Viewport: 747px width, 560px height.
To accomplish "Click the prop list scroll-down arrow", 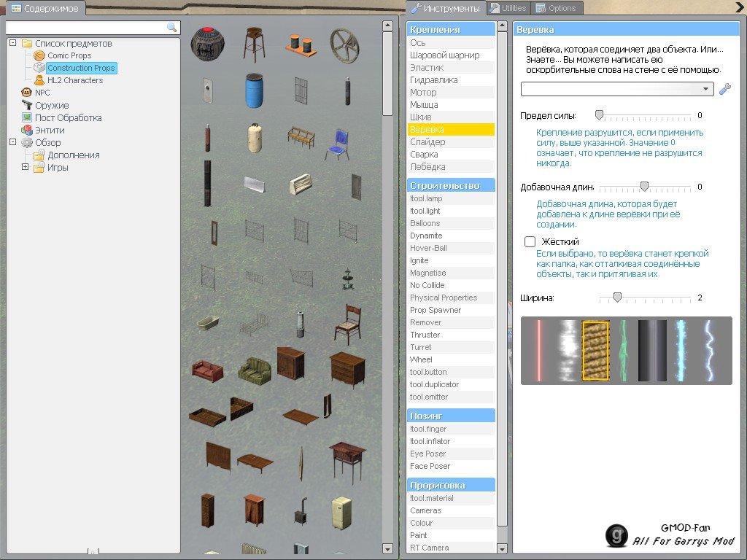I will (388, 549).
